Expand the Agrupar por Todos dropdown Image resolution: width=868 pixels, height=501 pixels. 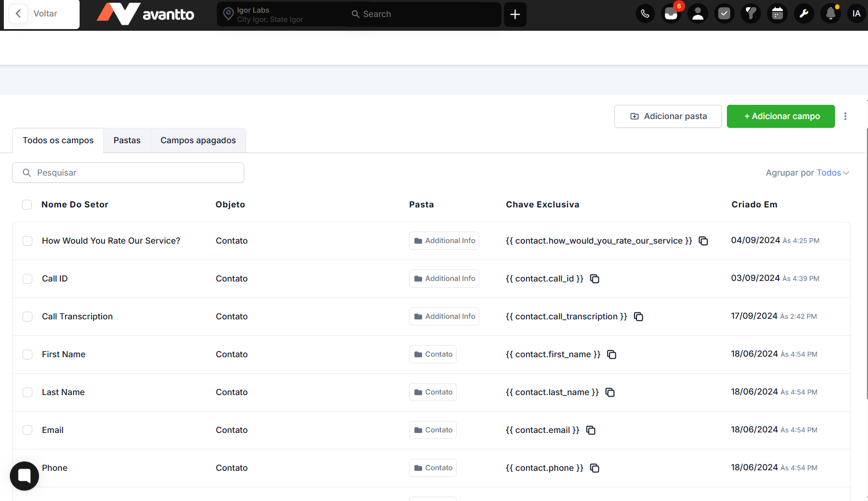pyautogui.click(x=833, y=173)
